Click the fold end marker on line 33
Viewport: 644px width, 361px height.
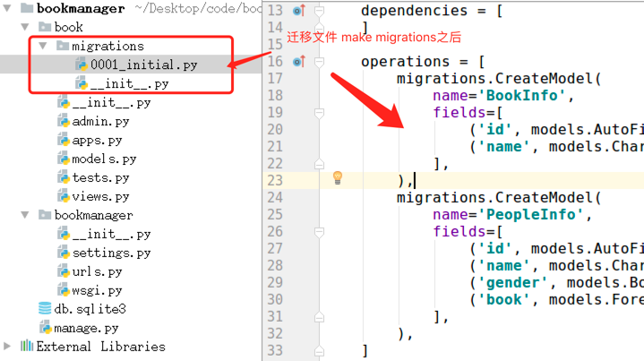319,351
